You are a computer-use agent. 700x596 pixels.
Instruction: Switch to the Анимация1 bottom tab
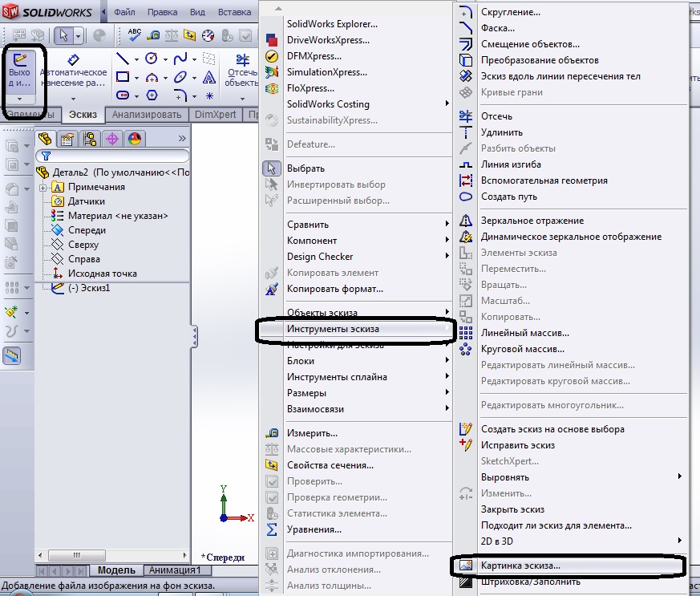pyautogui.click(x=175, y=570)
